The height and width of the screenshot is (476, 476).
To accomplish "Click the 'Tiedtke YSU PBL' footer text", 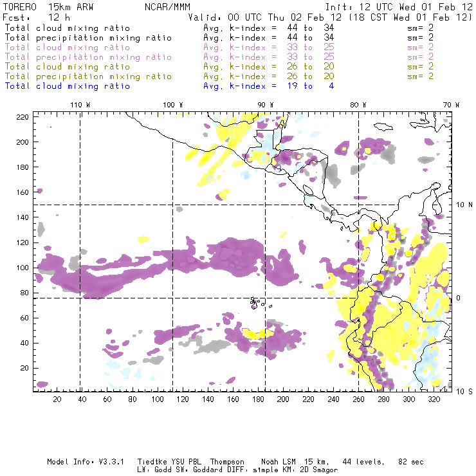I will [169, 462].
